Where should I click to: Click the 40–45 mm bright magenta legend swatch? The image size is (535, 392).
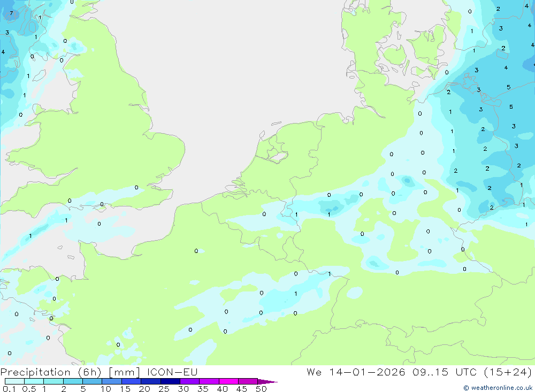228,381
